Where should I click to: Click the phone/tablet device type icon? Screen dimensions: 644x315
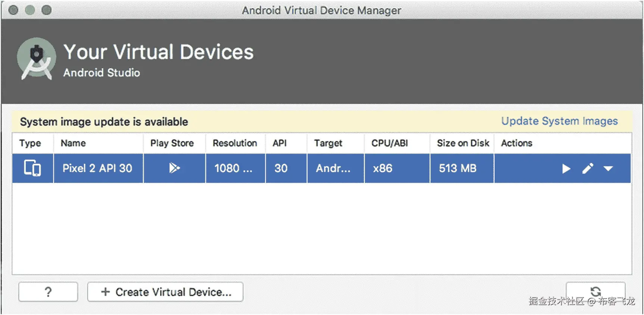[32, 168]
